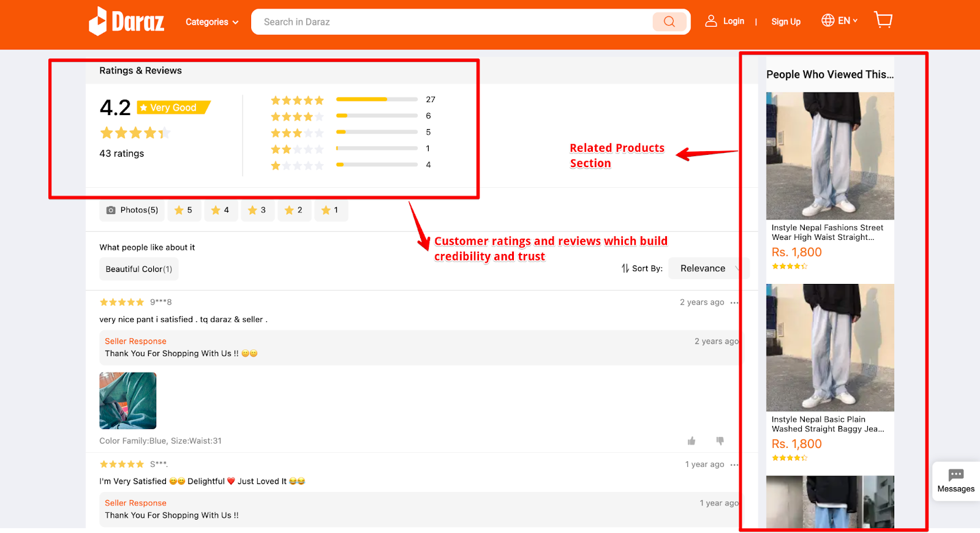Open the more options dots on the S*** review
Screen dimensions: 980x533
734,464
